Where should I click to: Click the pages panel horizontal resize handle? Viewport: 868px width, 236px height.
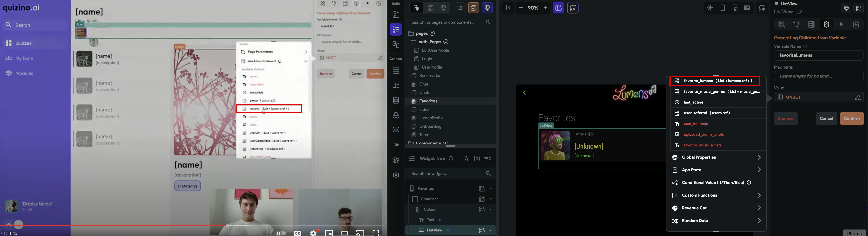pos(451,146)
